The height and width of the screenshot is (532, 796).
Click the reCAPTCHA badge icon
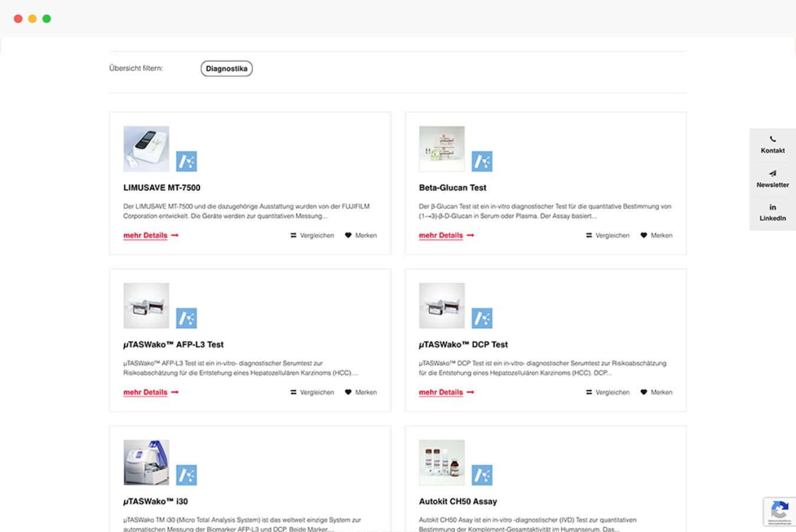(779, 510)
